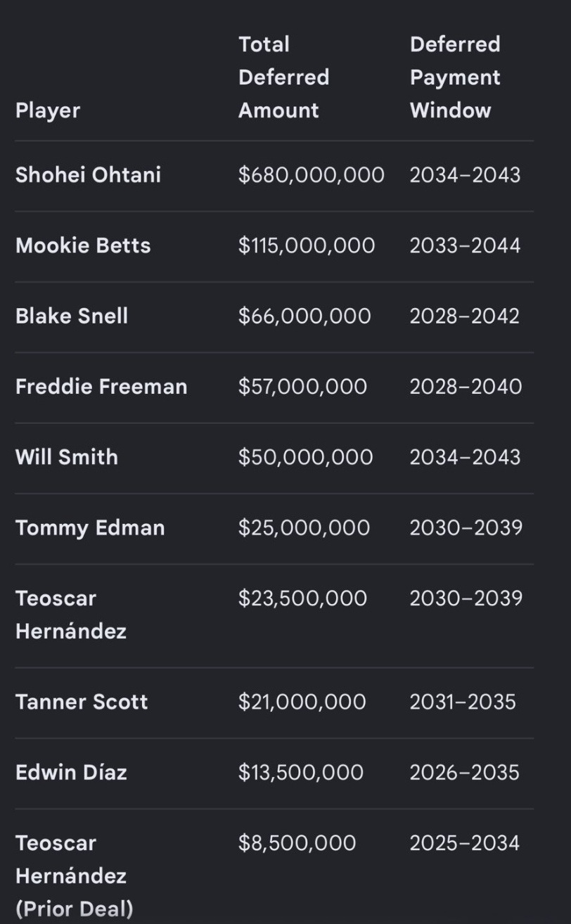Viewport: 571px width, 924px height.
Task: Click Mookie Betts in player column
Action: point(83,245)
